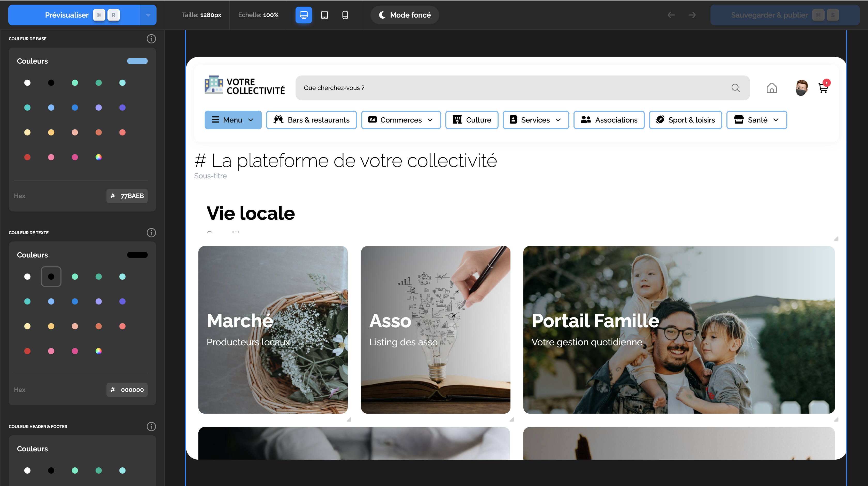Open the Prévisualiser dropdown arrow
The width and height of the screenshot is (868, 486).
point(148,15)
